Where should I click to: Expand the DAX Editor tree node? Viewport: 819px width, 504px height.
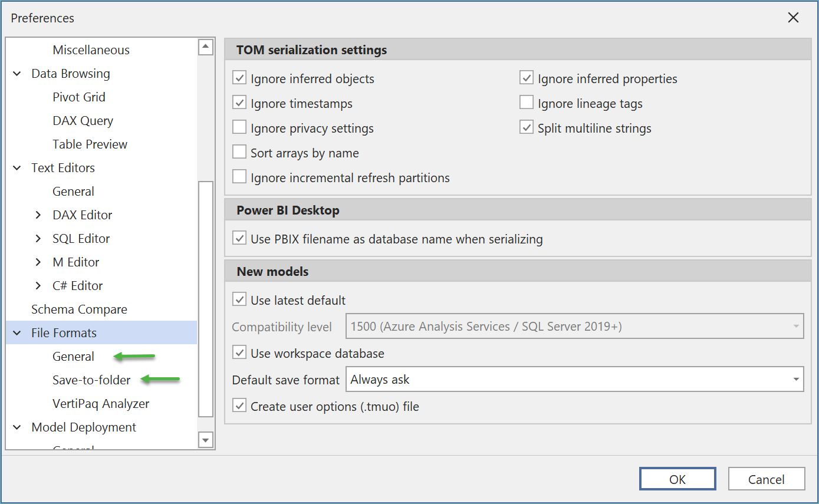[38, 215]
